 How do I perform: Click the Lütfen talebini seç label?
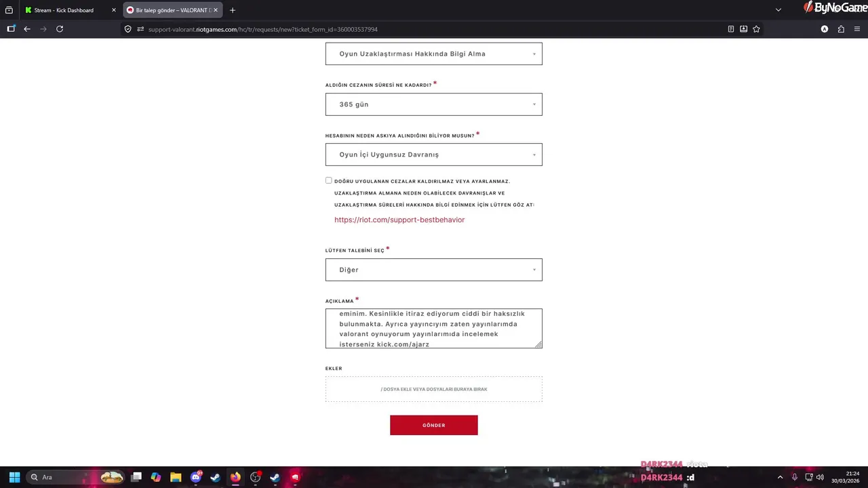355,251
